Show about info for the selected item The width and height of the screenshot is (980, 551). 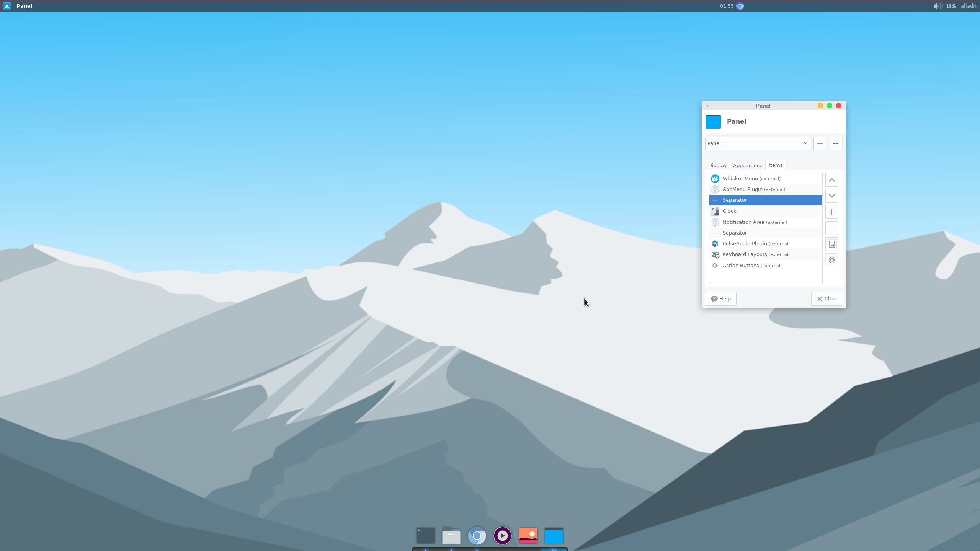point(831,260)
